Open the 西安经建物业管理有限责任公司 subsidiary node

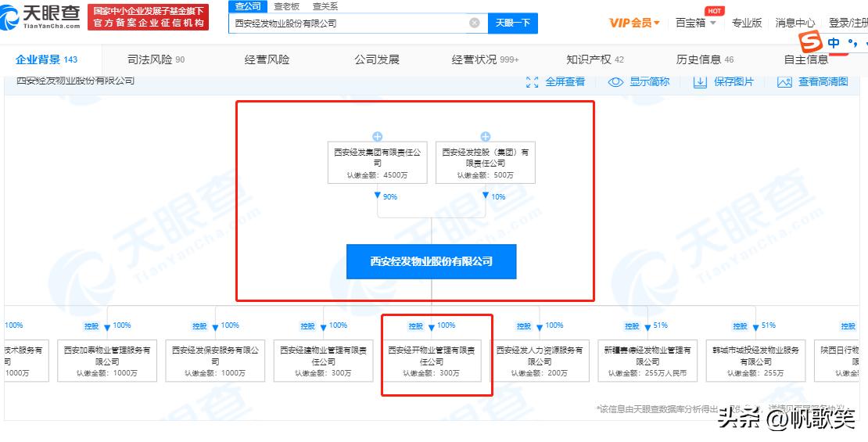(x=323, y=361)
